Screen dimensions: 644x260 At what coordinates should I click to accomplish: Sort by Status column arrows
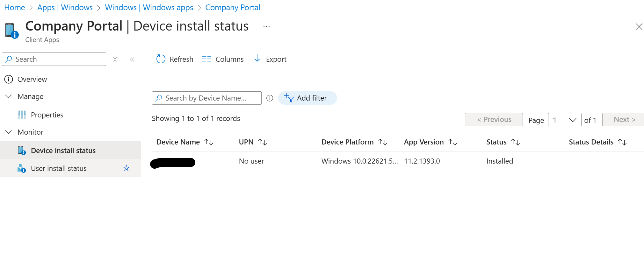click(515, 142)
